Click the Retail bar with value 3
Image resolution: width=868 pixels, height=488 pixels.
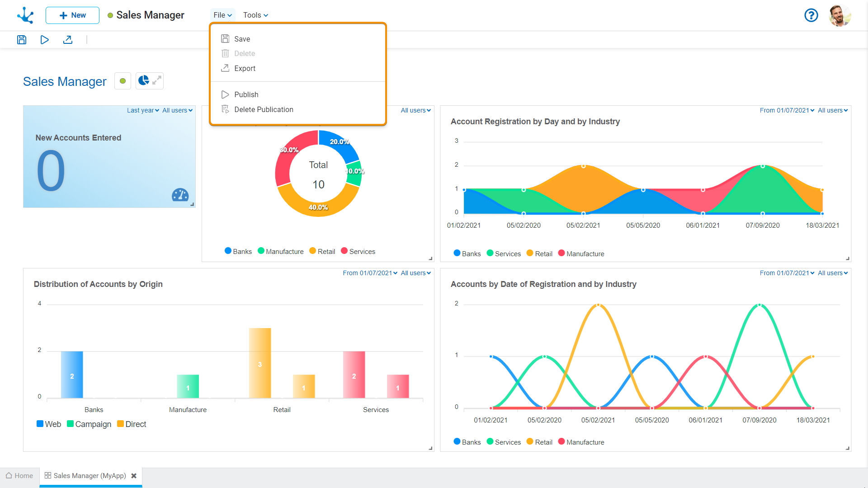coord(260,363)
